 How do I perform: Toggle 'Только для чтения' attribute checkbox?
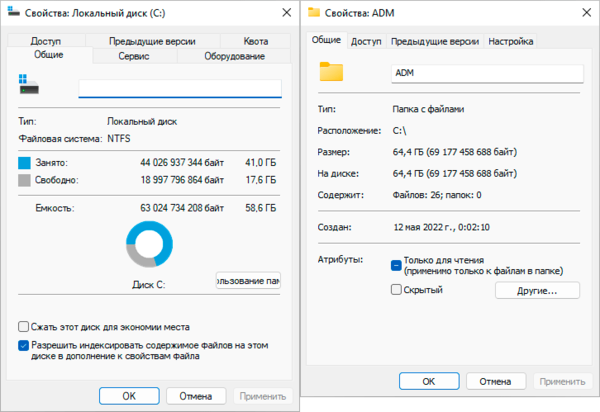(396, 265)
